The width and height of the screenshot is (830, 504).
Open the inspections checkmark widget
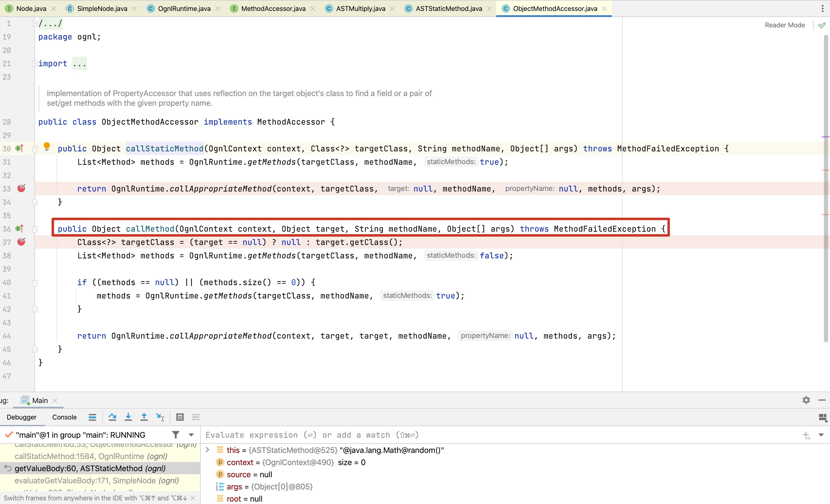point(821,25)
